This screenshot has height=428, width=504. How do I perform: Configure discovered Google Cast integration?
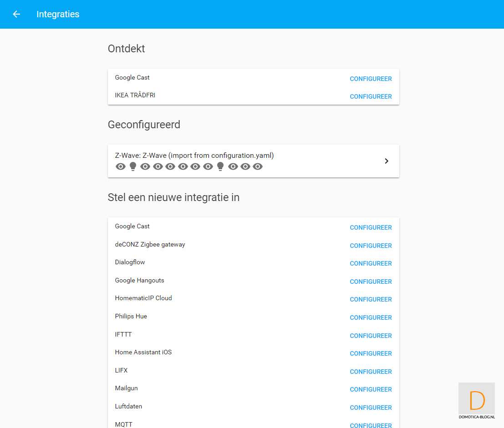371,79
